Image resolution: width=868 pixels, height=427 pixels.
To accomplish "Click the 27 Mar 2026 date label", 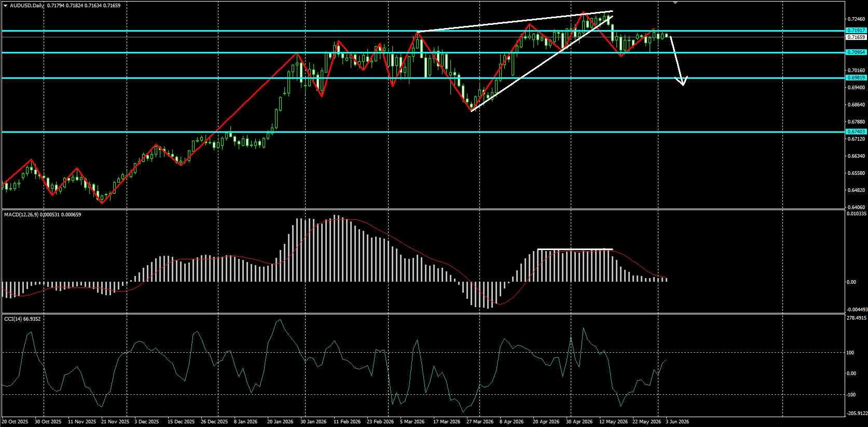I will [x=479, y=422].
